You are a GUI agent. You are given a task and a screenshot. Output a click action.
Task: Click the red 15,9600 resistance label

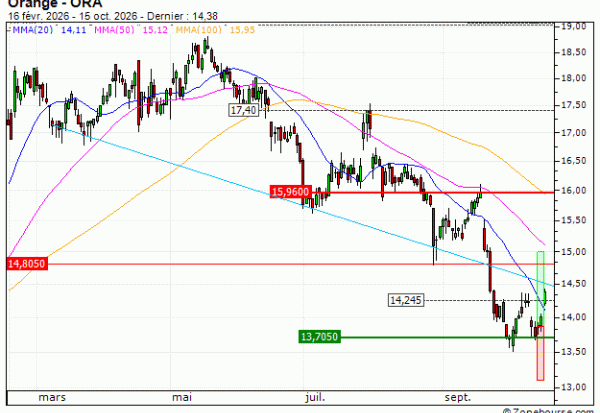(291, 191)
